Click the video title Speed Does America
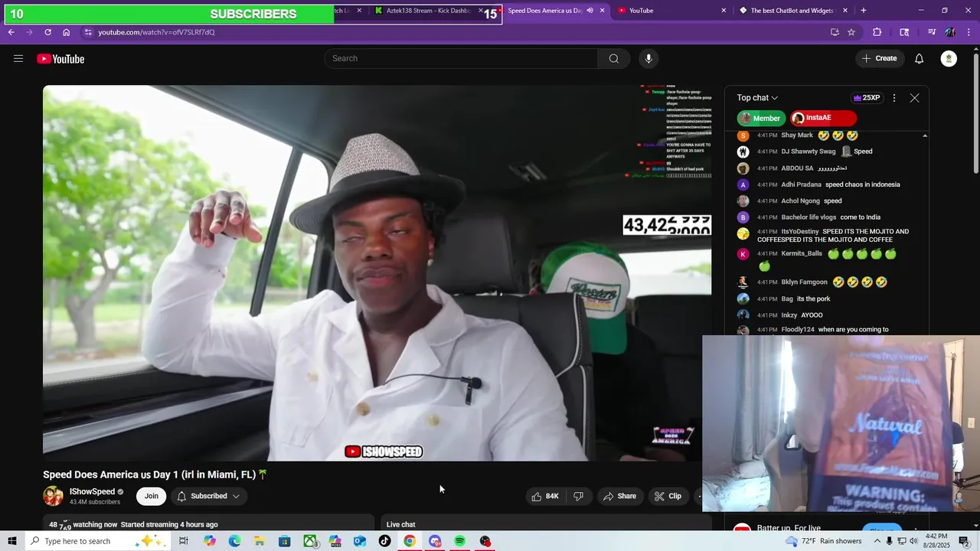Viewport: 980px width, 551px height. (155, 474)
